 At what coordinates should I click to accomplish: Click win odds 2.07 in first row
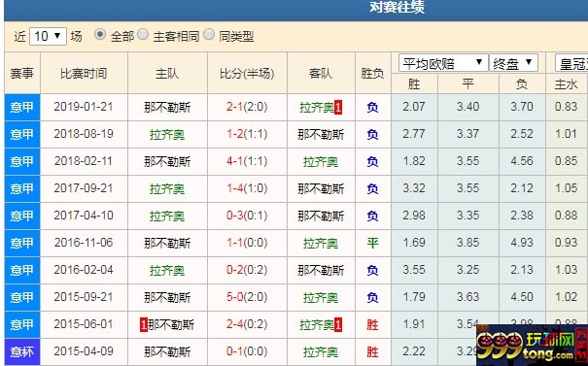pos(414,107)
